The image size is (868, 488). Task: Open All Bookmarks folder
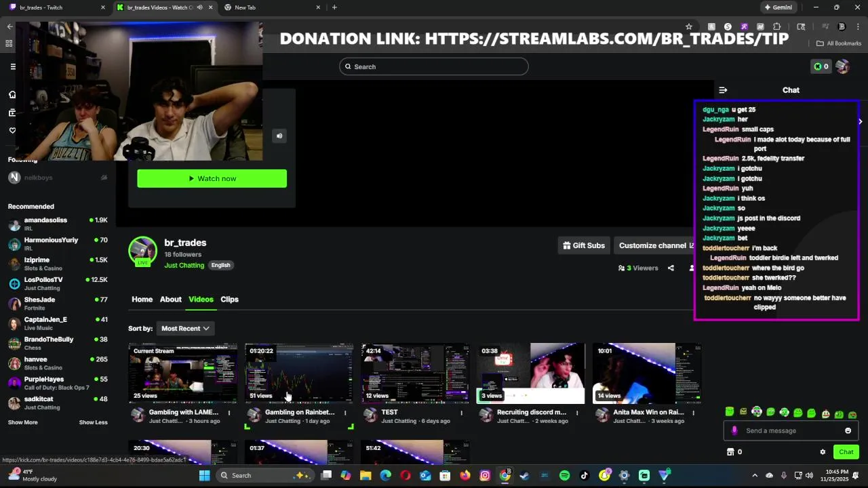839,43
